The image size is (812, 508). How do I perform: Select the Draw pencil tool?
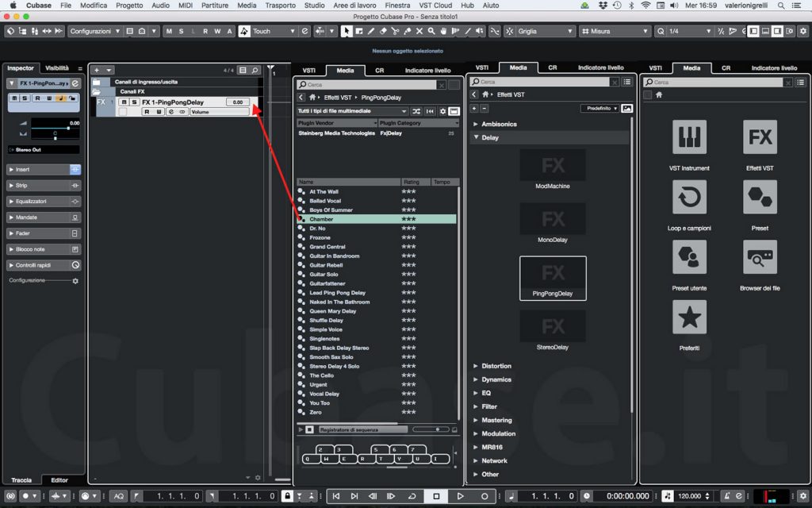pos(371,31)
